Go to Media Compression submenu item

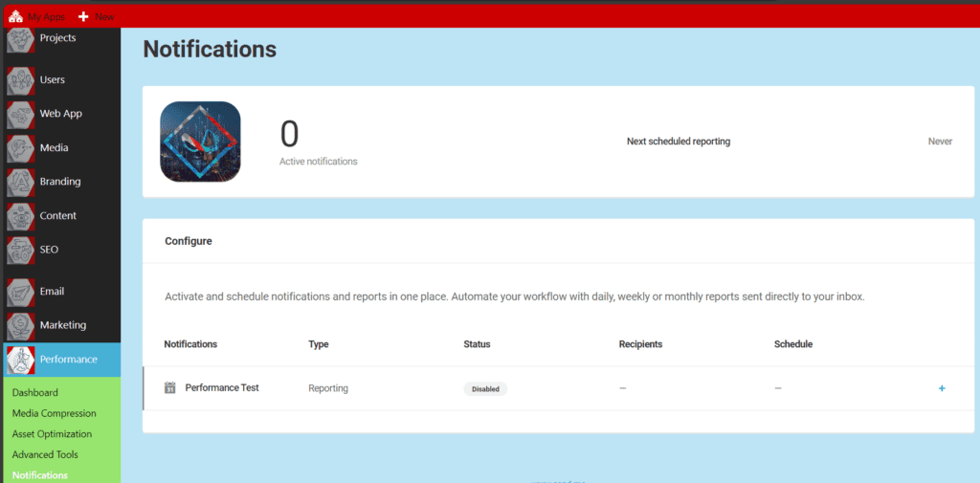(55, 414)
